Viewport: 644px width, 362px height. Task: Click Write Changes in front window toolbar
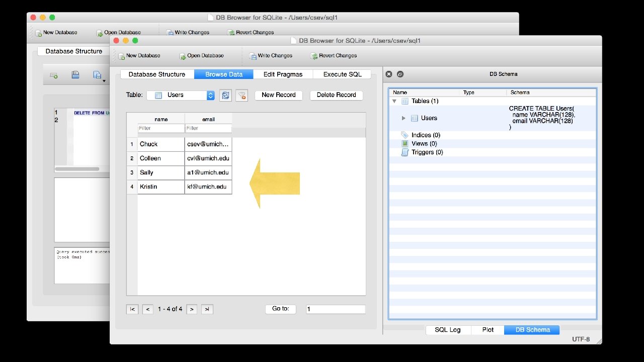271,56
